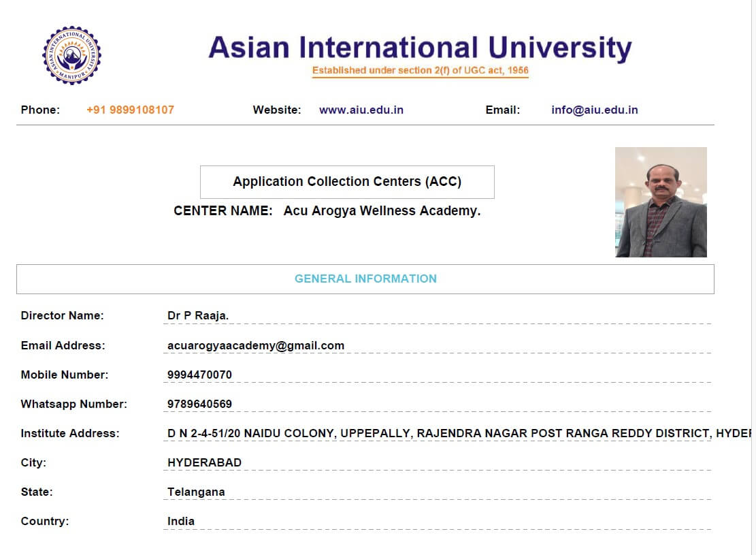Click the Asian International University logo

(x=71, y=56)
